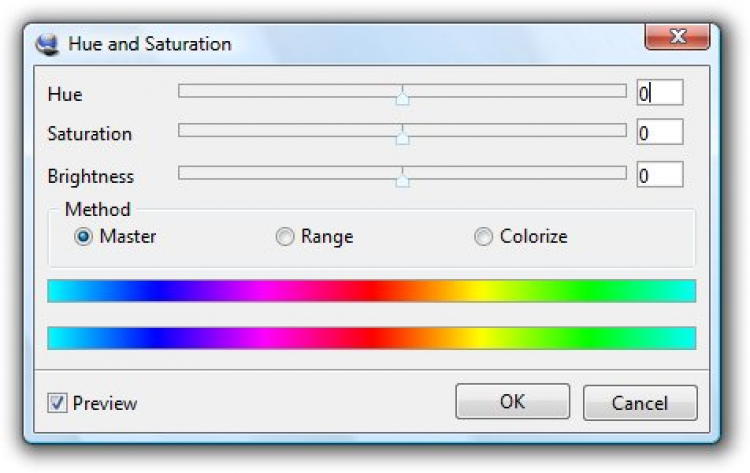Screen dimensions: 750x473
Task: Click the far-right end of the Saturation slider track
Action: (622, 130)
